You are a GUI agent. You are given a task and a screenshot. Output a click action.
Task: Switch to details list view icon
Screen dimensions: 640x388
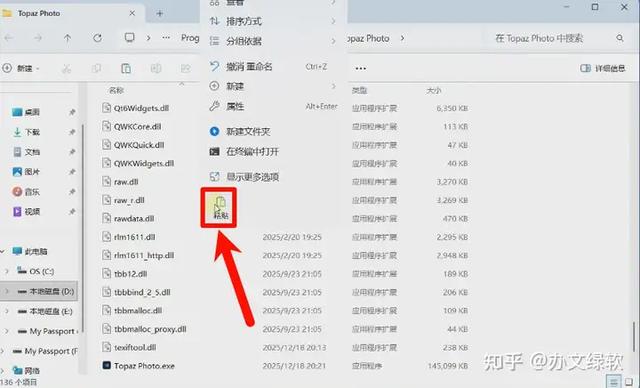click(x=614, y=382)
